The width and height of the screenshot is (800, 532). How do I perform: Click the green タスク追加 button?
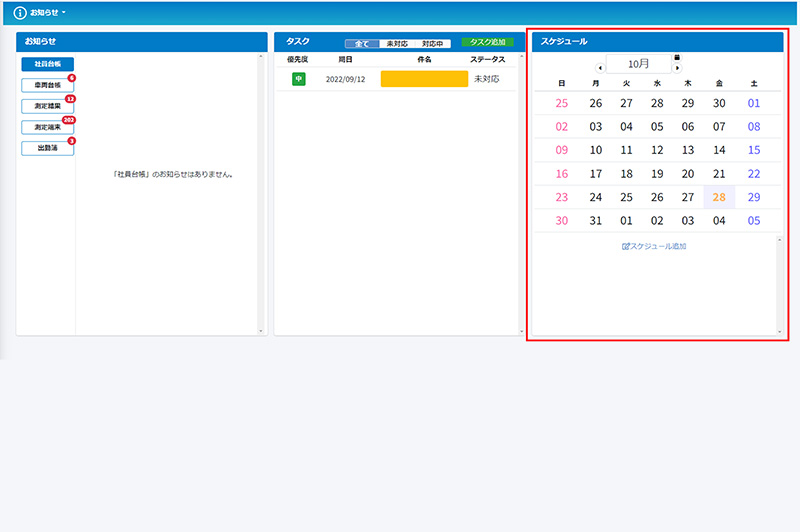(x=487, y=43)
